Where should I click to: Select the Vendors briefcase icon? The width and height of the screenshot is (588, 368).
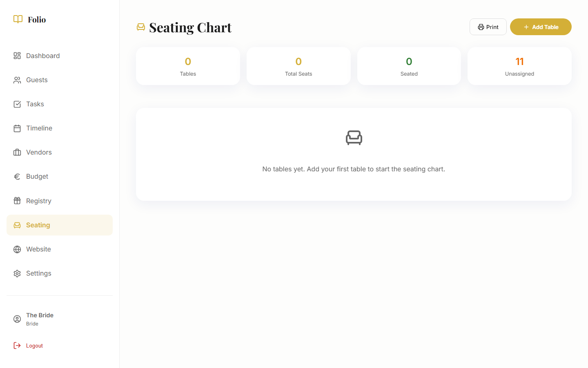(x=17, y=152)
